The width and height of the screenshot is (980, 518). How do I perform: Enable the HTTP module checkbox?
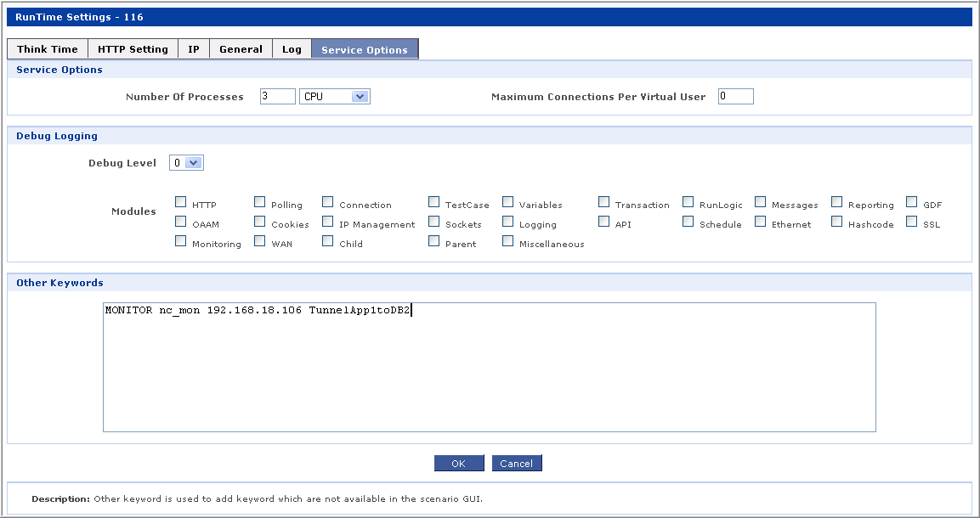coord(180,203)
